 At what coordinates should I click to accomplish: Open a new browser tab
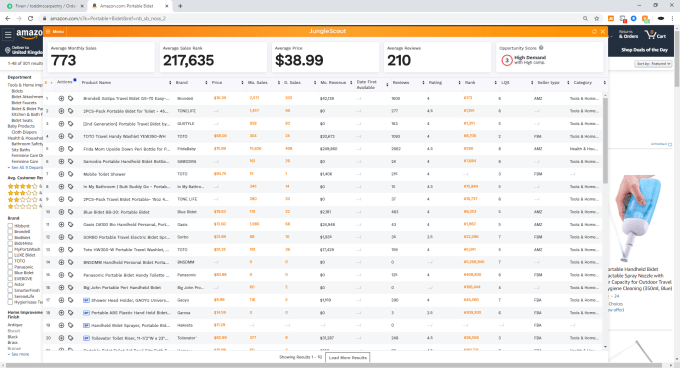pyautogui.click(x=180, y=6)
